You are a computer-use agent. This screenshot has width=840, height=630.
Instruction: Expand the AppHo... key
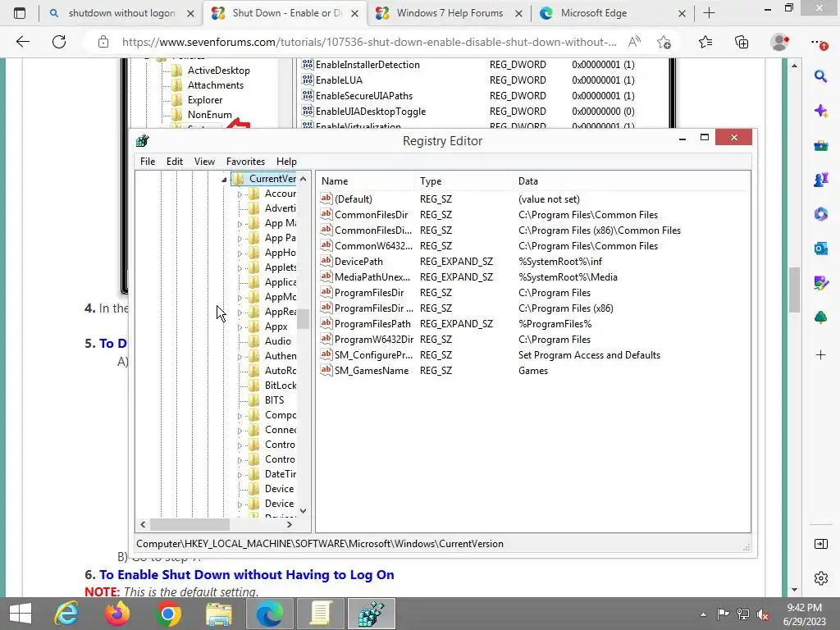[x=240, y=253]
